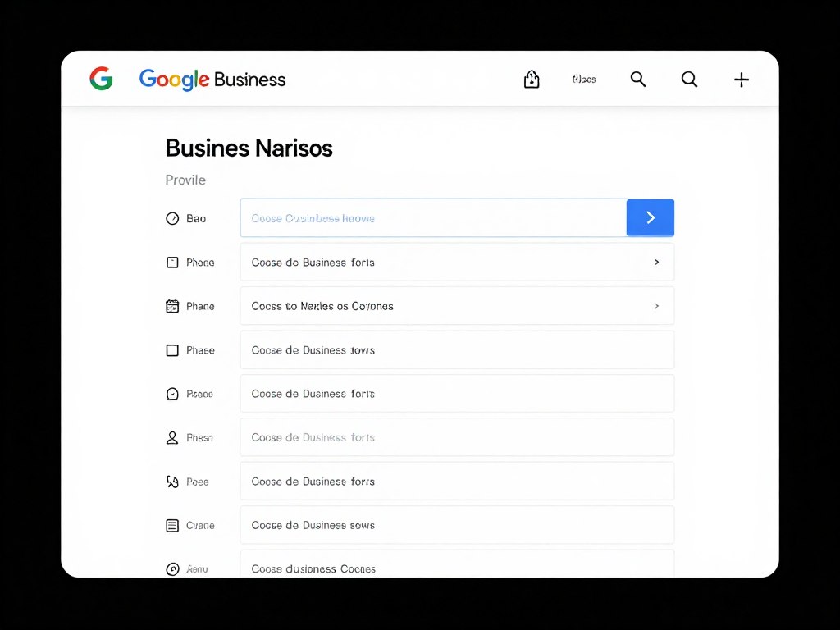Click the "Coose de Business forrs" field
Screen dimensions: 840x630
(457, 481)
